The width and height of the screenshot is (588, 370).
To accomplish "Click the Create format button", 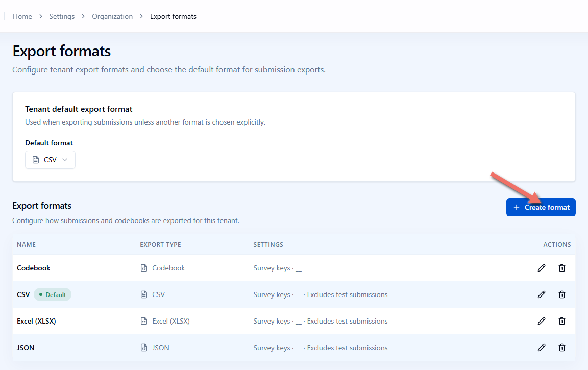I will (x=541, y=207).
